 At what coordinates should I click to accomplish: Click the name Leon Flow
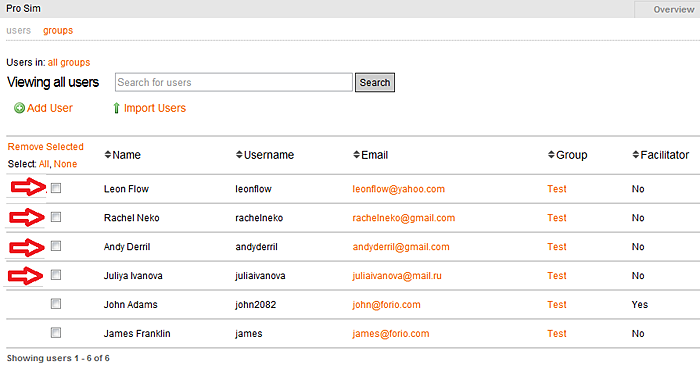coord(126,189)
